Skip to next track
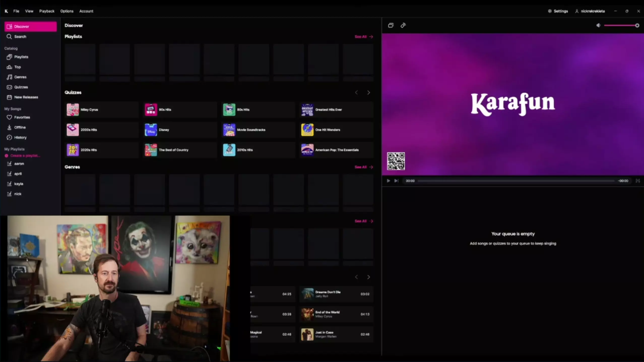 [x=396, y=181]
